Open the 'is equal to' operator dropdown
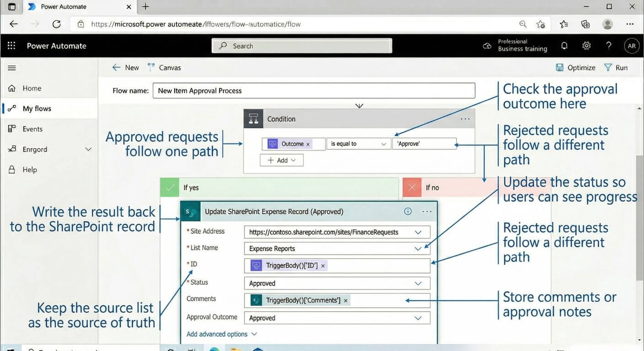Viewport: 644px width, 351px height. click(x=358, y=144)
